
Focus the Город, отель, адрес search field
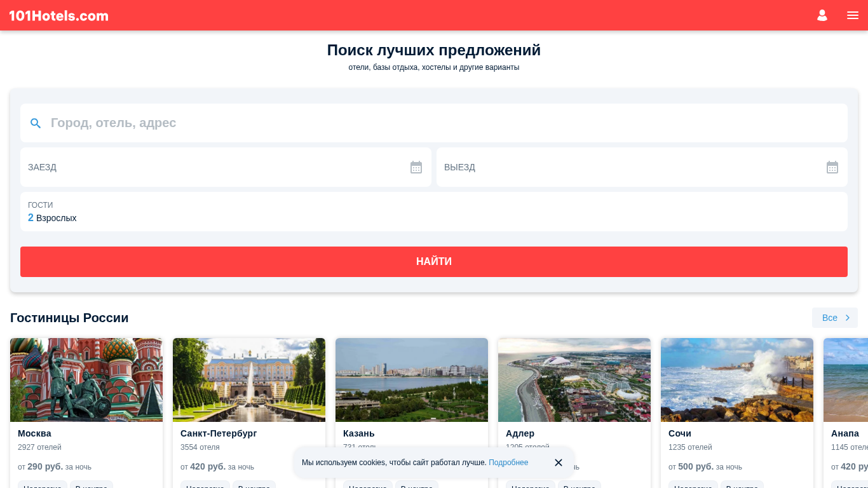(434, 123)
